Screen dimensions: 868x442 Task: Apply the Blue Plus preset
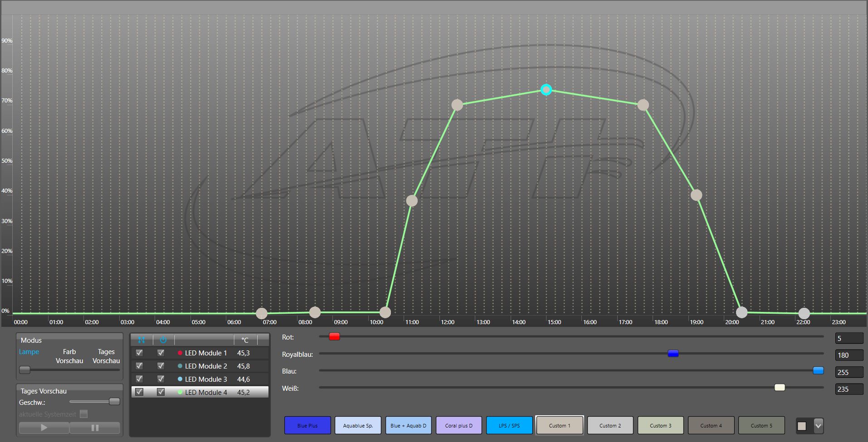tap(307, 426)
